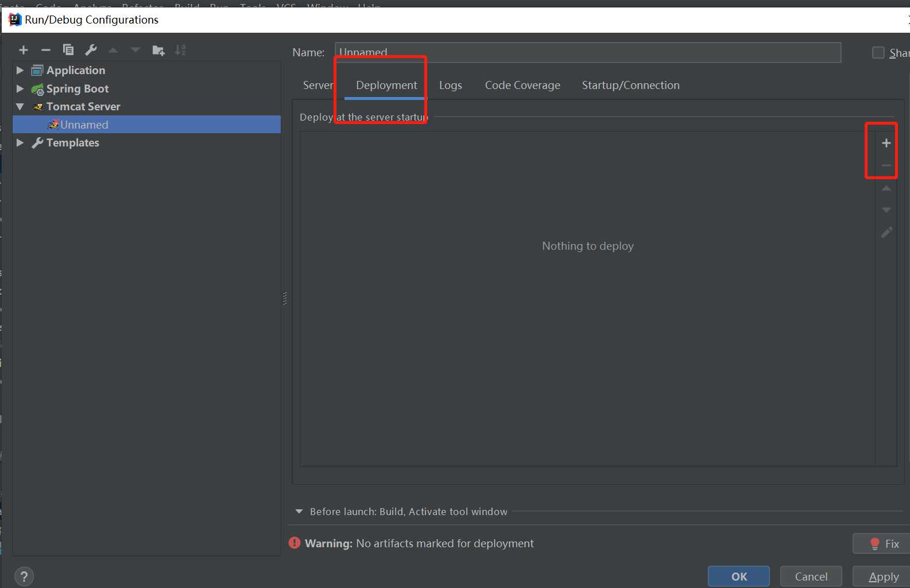
Task: Create a new configuration folder
Action: [x=158, y=51]
